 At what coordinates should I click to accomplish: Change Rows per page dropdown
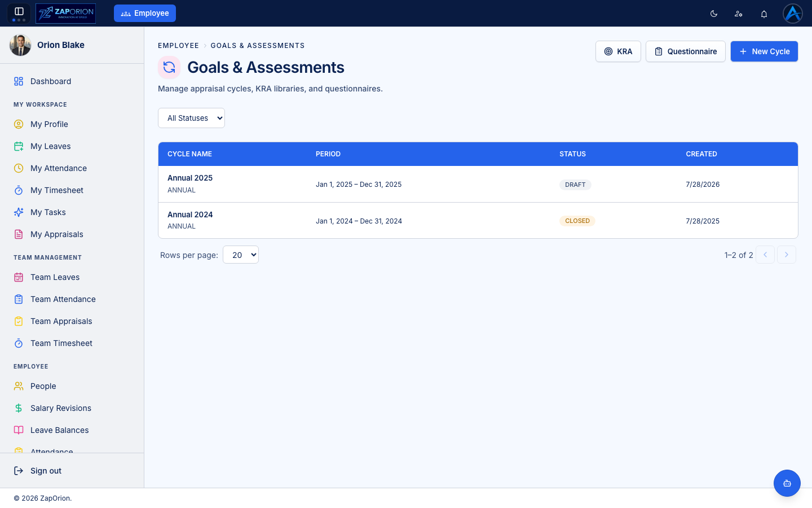(241, 255)
